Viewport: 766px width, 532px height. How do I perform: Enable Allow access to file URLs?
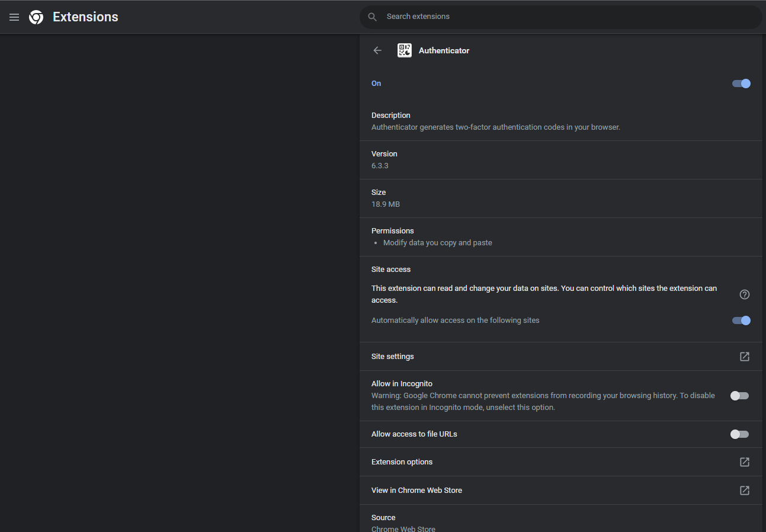pos(739,434)
